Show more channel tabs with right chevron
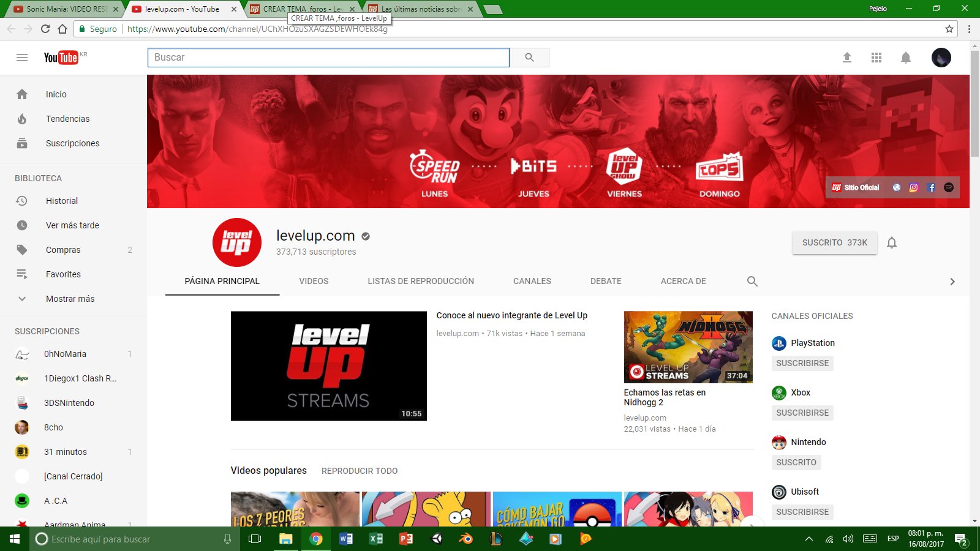This screenshot has height=551, width=980. point(952,282)
